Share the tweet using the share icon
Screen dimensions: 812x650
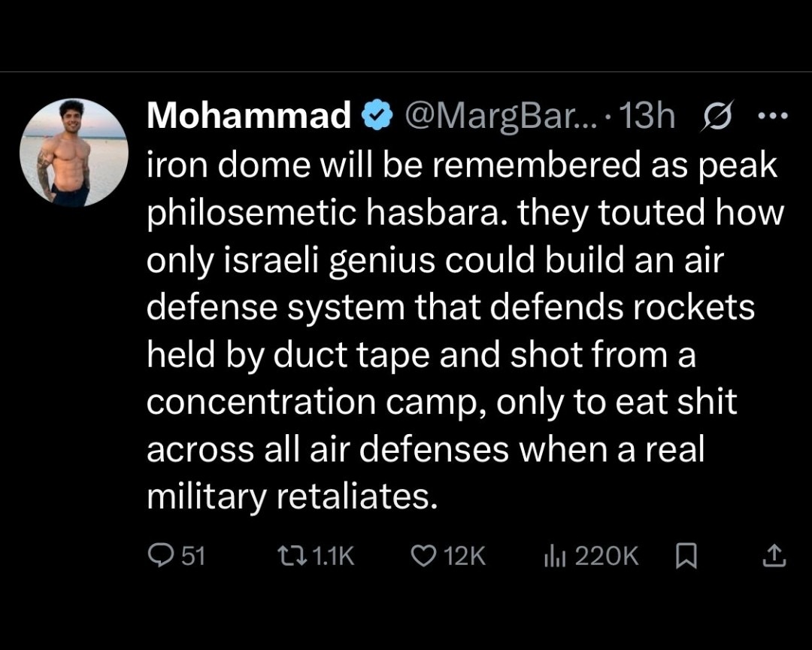[774, 556]
